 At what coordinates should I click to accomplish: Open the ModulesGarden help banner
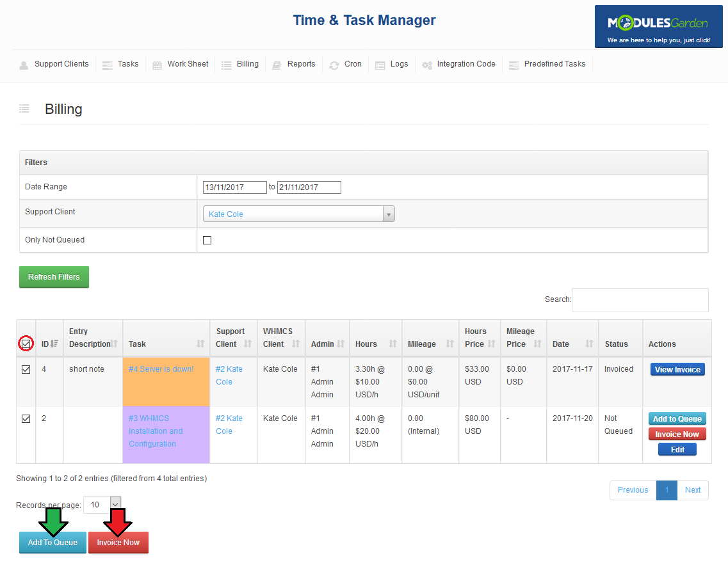coord(658,26)
